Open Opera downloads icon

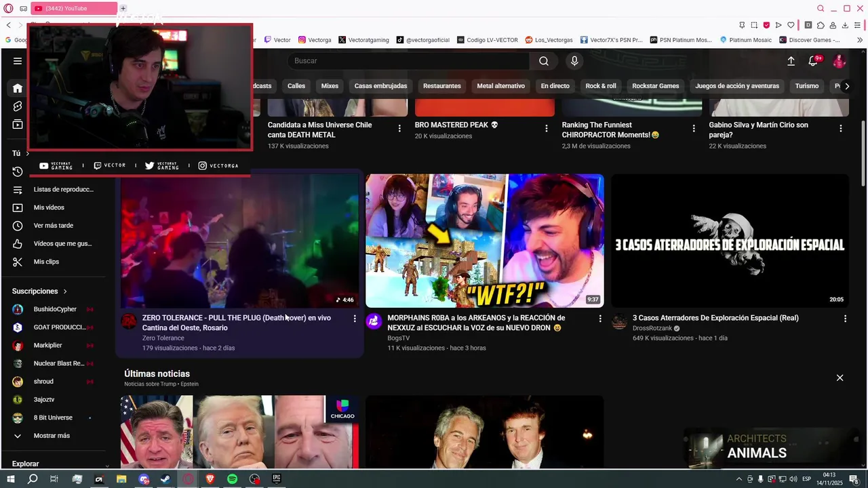[845, 25]
